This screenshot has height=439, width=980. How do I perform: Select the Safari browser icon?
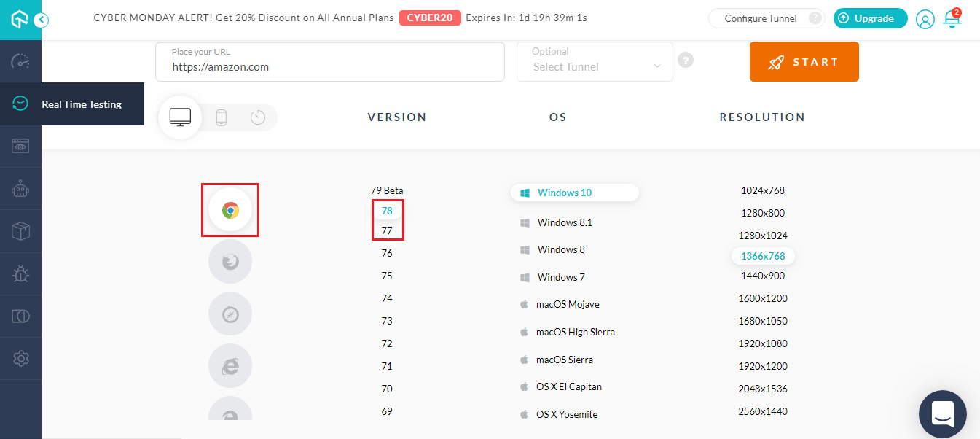click(x=230, y=314)
